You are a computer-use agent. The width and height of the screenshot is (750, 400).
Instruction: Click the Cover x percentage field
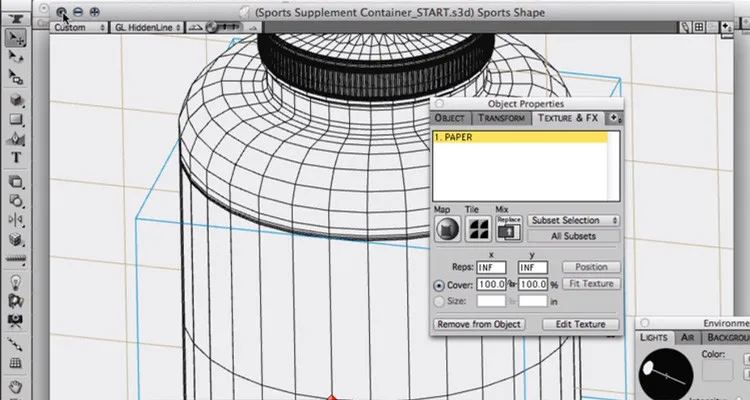[491, 285]
